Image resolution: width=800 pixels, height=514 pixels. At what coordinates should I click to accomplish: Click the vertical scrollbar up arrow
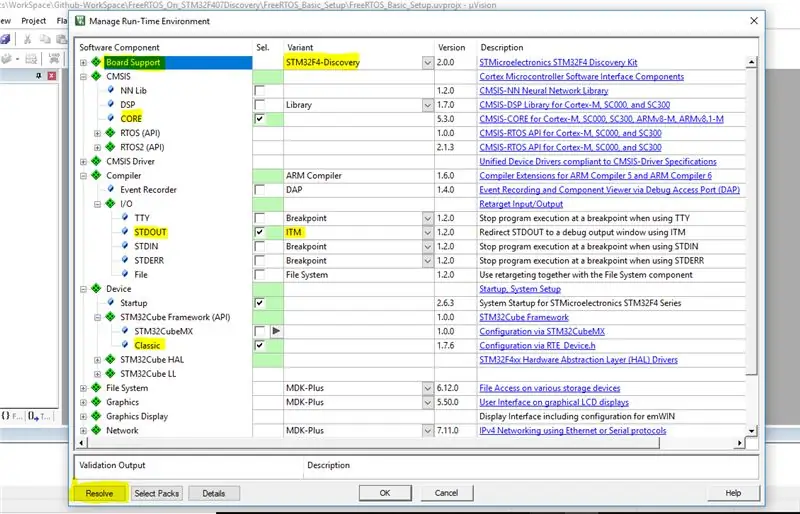click(751, 62)
